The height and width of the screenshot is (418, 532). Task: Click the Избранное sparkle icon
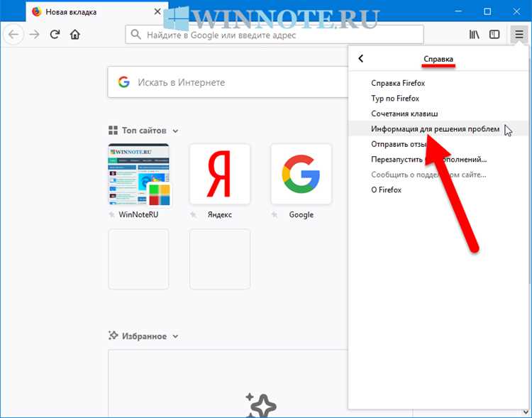point(113,336)
